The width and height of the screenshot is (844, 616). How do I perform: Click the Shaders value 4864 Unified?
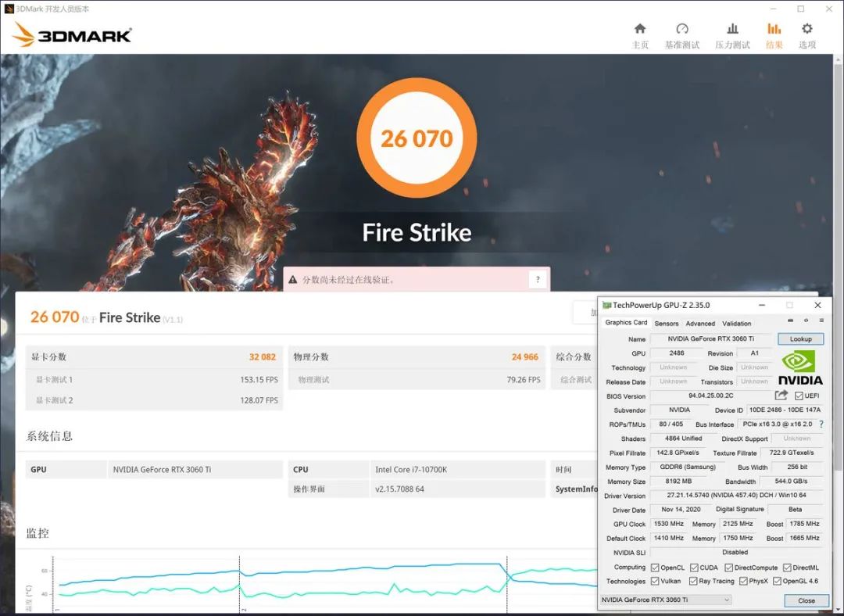pos(683,439)
